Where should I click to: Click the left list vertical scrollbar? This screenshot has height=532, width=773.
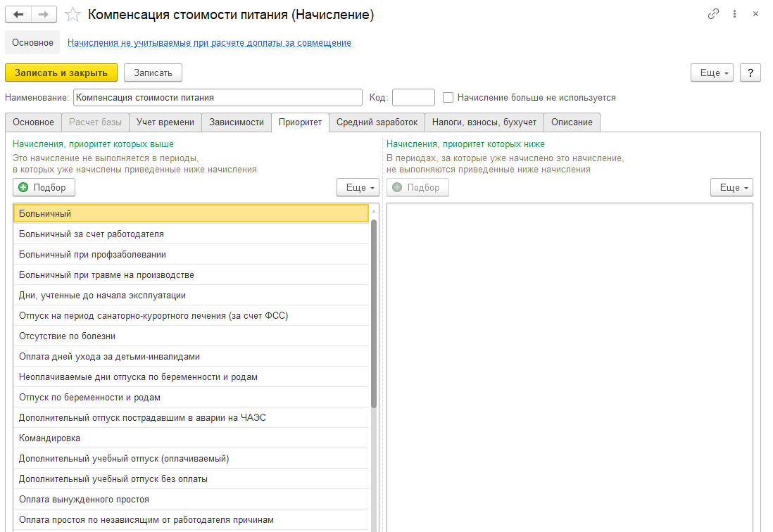[x=374, y=310]
